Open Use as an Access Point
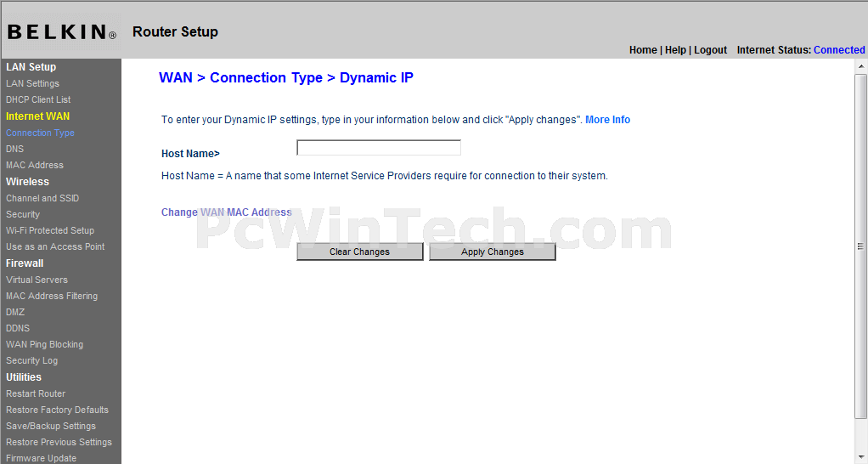868x464 pixels. tap(55, 246)
